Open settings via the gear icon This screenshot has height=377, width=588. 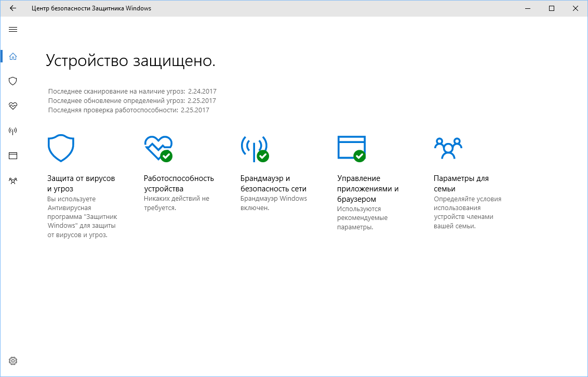click(12, 360)
